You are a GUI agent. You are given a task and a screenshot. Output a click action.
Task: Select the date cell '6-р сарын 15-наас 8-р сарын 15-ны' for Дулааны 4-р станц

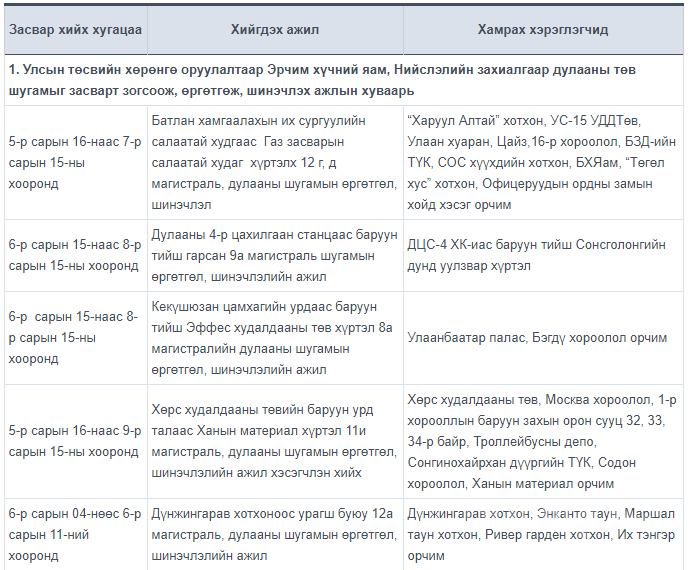coord(74,256)
